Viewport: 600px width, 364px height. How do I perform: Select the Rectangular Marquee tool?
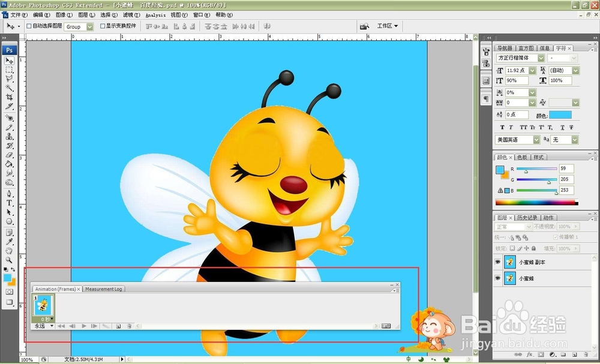click(9, 70)
